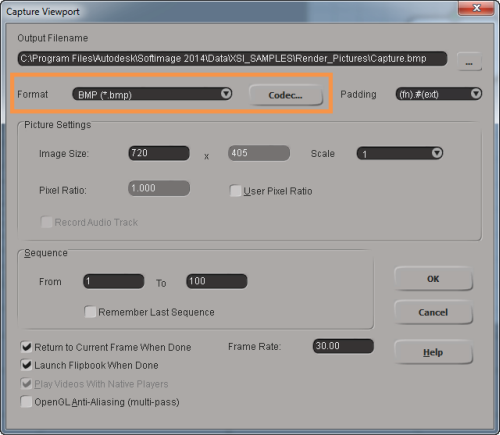500x435 pixels.
Task: Confirm with the OK button
Action: (x=433, y=279)
